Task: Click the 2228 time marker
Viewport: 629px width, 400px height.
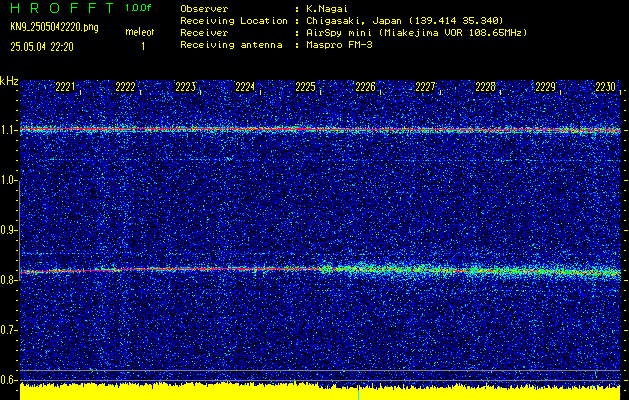Action: [x=485, y=87]
